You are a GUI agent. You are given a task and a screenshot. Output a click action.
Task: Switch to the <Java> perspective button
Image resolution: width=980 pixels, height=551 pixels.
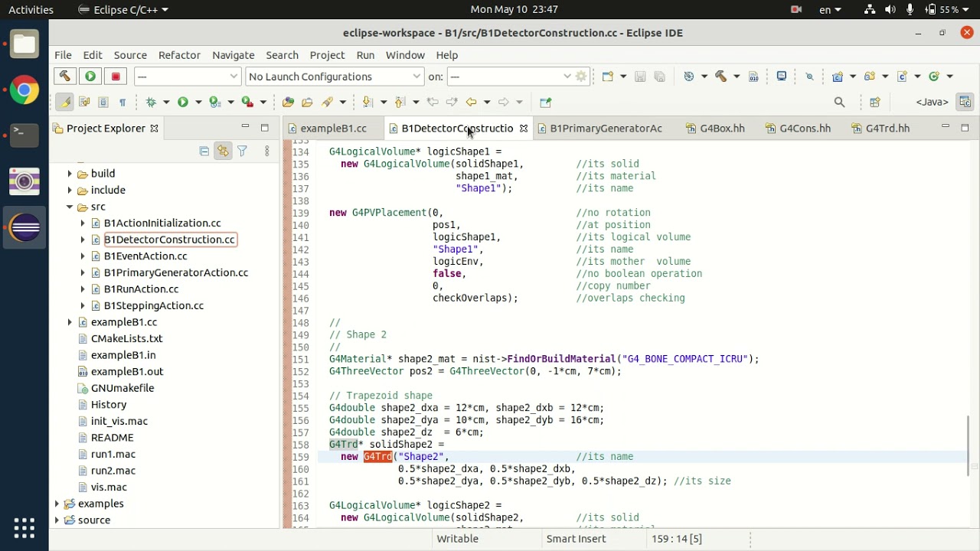(932, 102)
